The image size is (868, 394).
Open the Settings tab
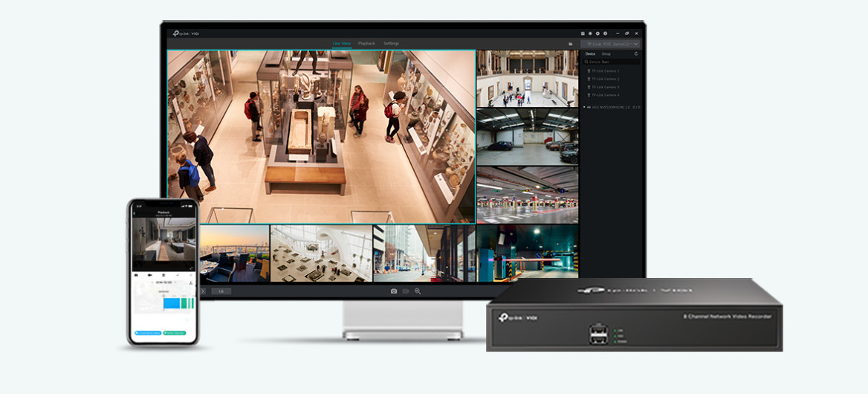point(391,43)
